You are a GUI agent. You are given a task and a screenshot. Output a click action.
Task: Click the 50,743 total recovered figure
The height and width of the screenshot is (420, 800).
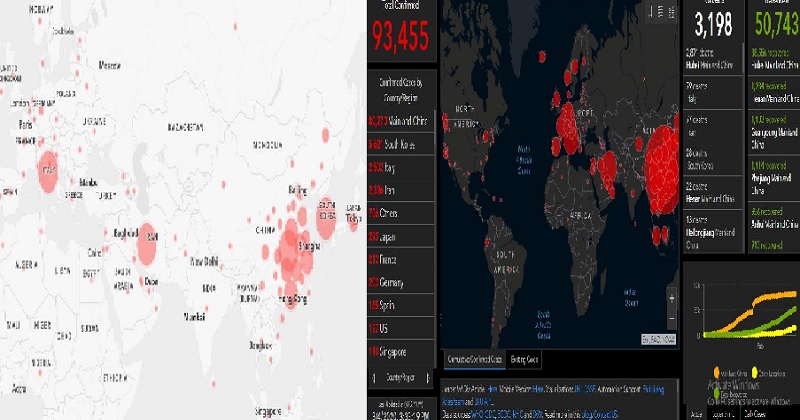coord(777,24)
